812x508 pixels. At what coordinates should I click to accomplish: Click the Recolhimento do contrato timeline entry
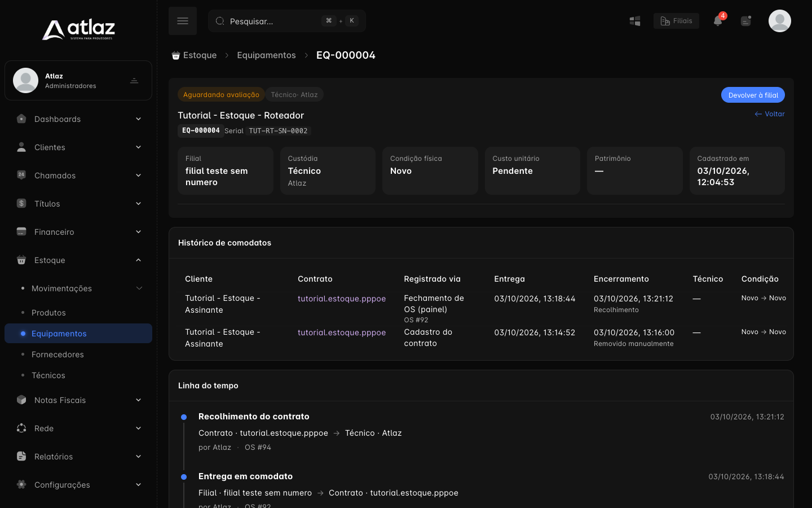pyautogui.click(x=254, y=417)
